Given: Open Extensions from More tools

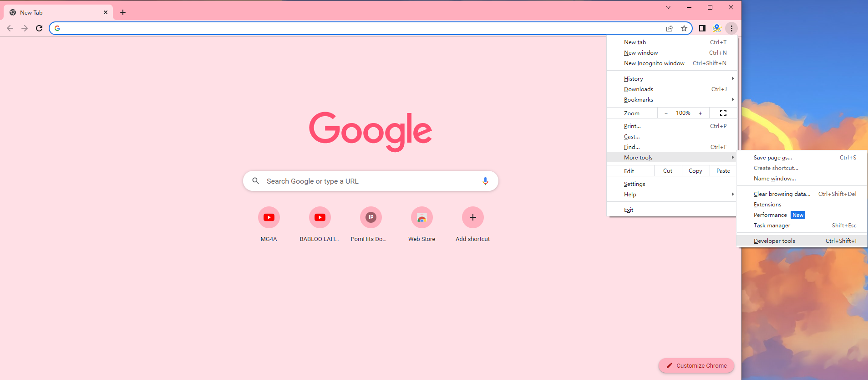Looking at the screenshot, I should coord(802,205).
